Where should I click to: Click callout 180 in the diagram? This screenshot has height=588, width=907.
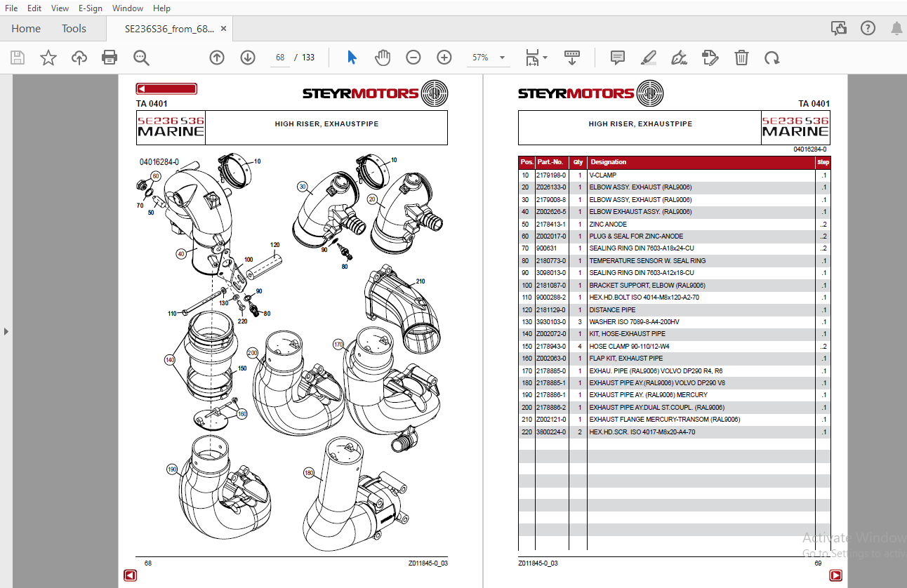pyautogui.click(x=308, y=473)
